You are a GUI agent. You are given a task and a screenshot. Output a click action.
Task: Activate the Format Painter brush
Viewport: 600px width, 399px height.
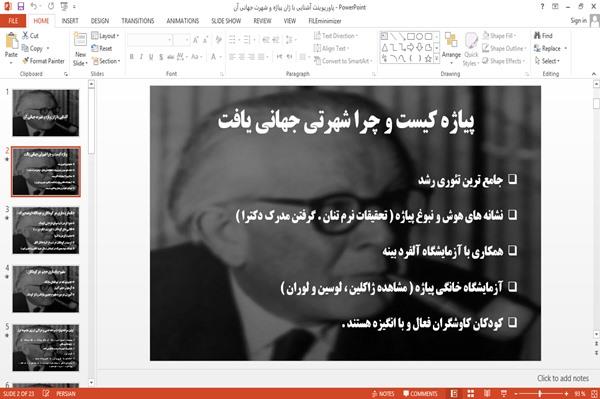[x=26, y=61]
